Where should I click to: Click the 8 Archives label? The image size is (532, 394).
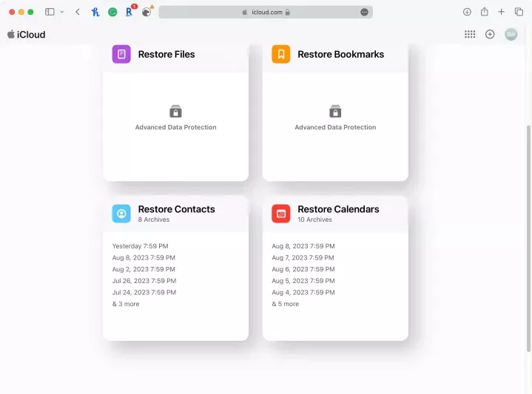pyautogui.click(x=154, y=220)
